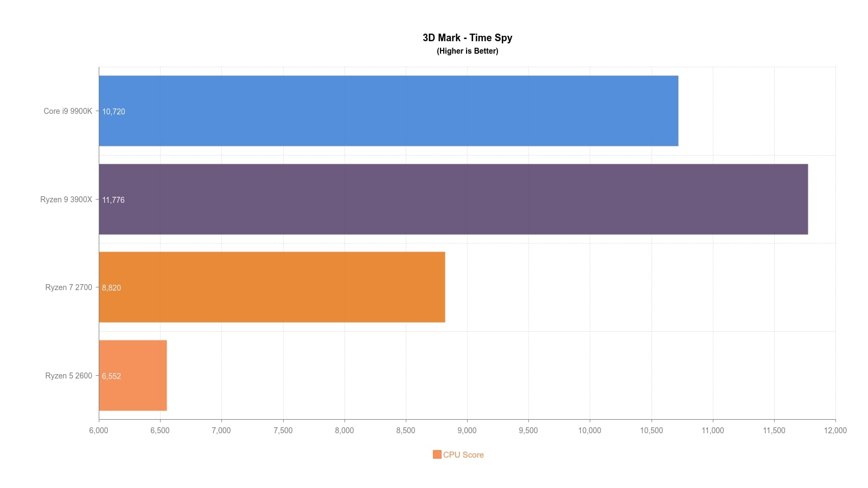Viewport: 868px width, 488px height.
Task: Select the 12,000 x-axis tick label
Action: [x=835, y=431]
